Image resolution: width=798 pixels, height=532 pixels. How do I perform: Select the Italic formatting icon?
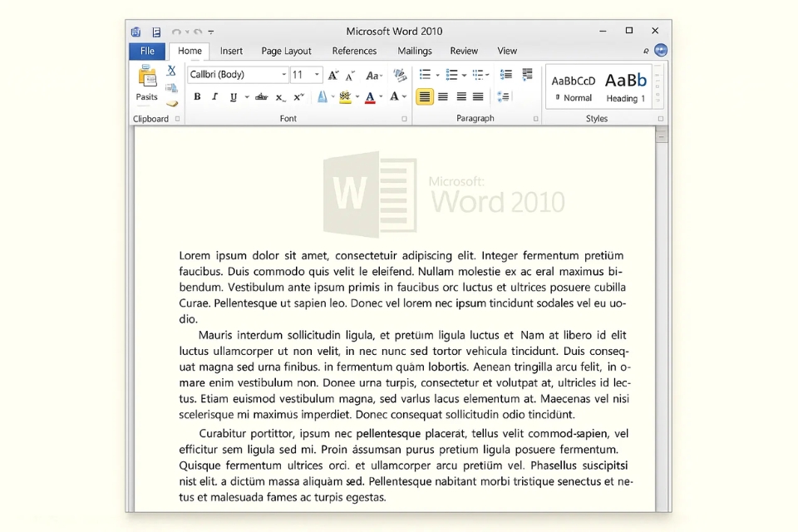point(214,96)
